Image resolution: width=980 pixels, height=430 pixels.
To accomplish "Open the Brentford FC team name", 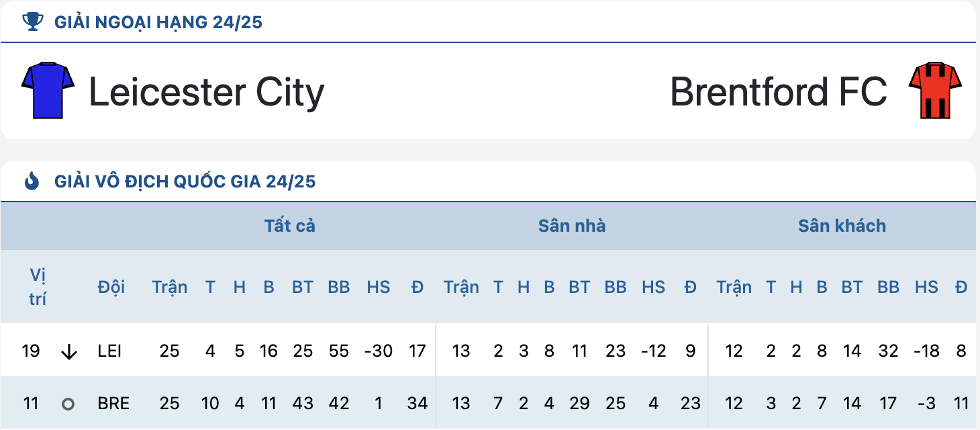I will tap(779, 91).
